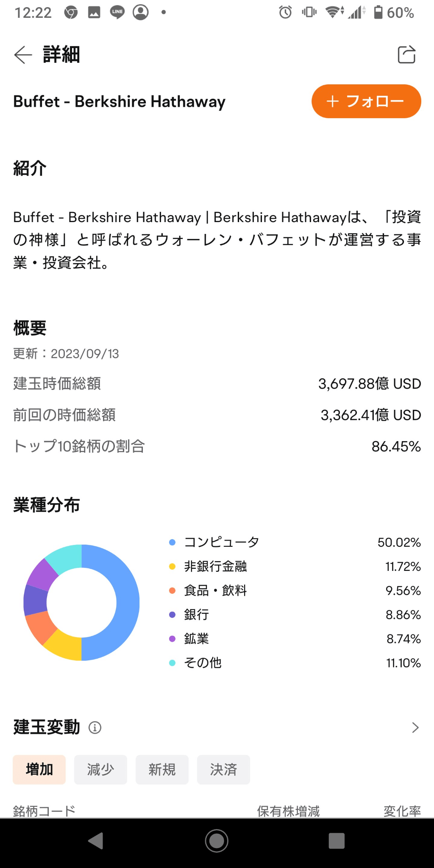Tap the 建玉時価総額 value row
Screen dimensions: 434x868
(x=217, y=384)
